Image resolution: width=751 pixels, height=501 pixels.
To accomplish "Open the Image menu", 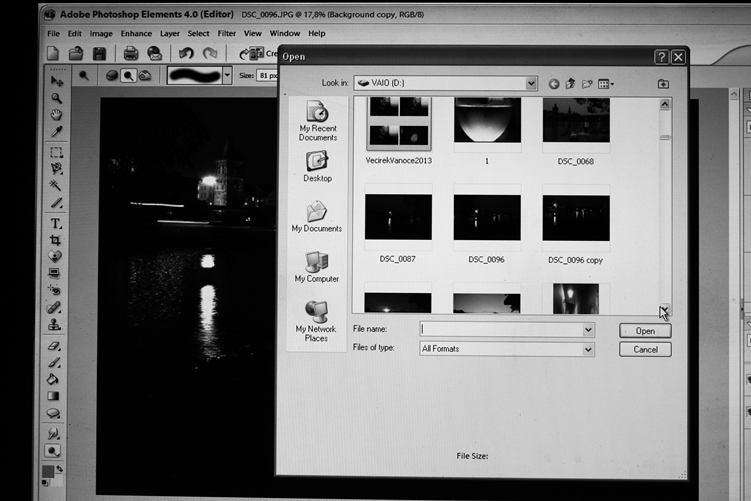I will [x=101, y=34].
